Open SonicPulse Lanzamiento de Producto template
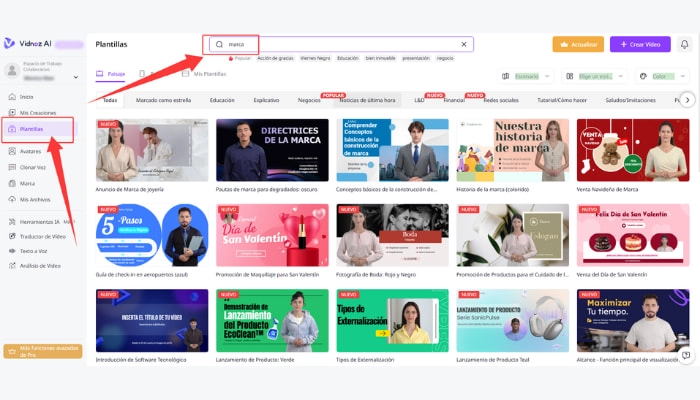700x400 pixels. pos(512,321)
